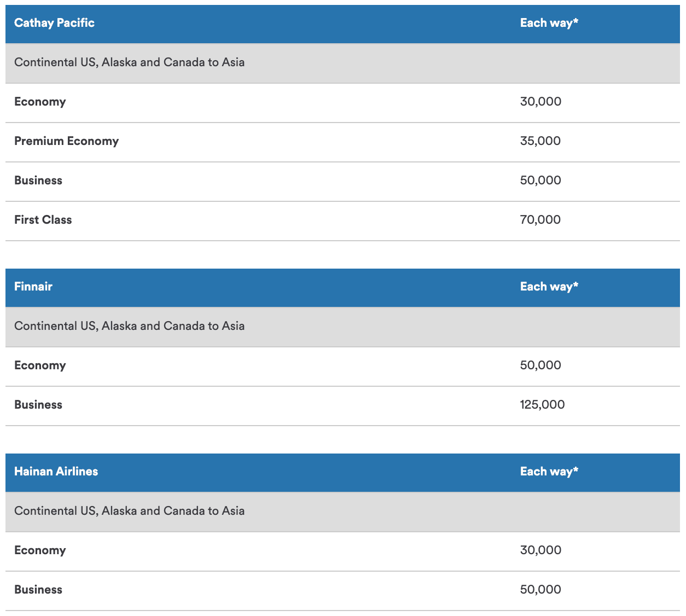Select Cathay Pacific's 'Continental US, Alaska and Canada to Asia' row
Screen dimensions: 686x616
coord(129,62)
